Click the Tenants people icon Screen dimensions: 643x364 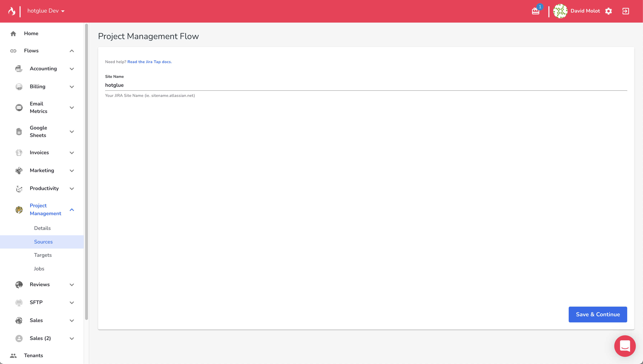pos(13,355)
